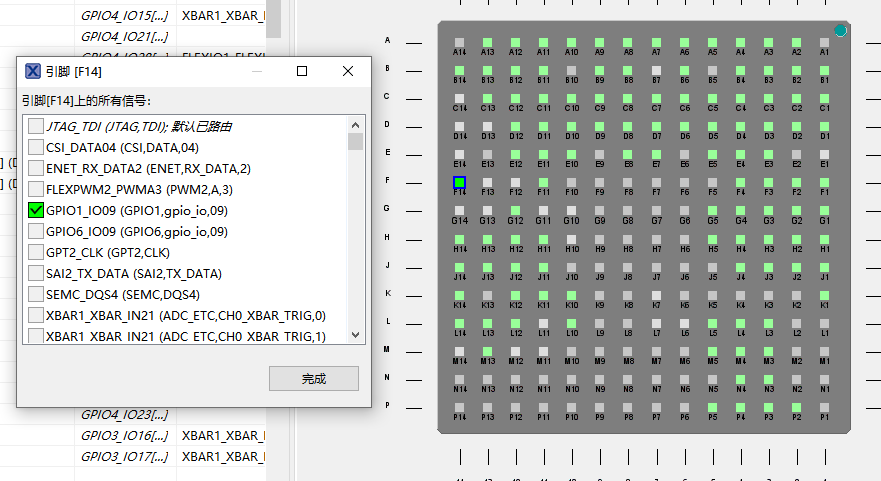Click pin D10 on the package
This screenshot has width=881, height=481.
pos(571,126)
